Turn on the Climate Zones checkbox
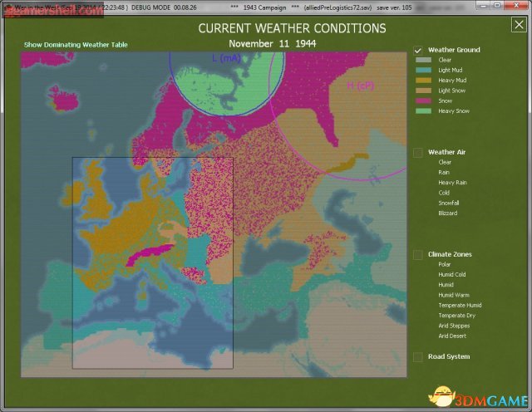Viewport: 532px width, 412px height. pos(418,254)
